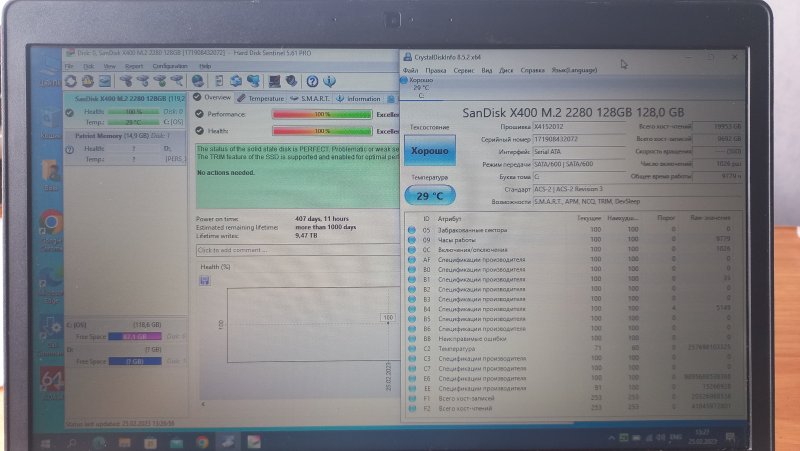This screenshot has width=800, height=451.
Task: Open the Сервис menu in CrystalDiskInfo
Action: point(464,71)
